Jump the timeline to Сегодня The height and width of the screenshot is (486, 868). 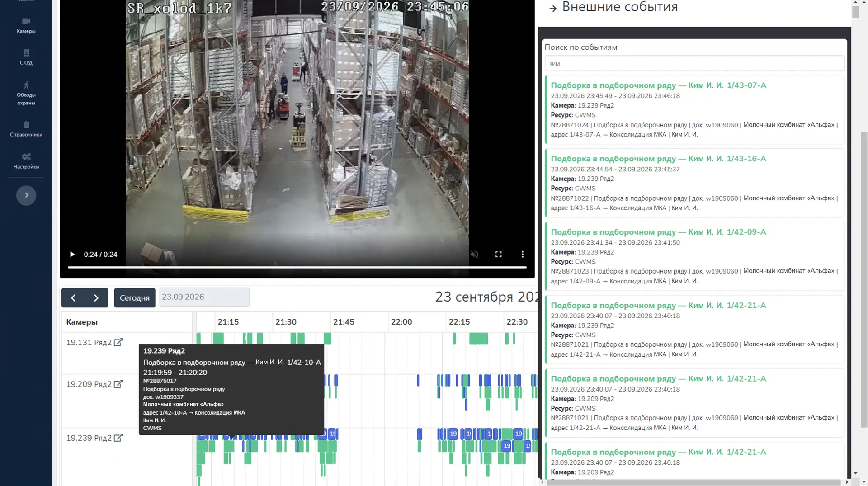click(x=134, y=298)
